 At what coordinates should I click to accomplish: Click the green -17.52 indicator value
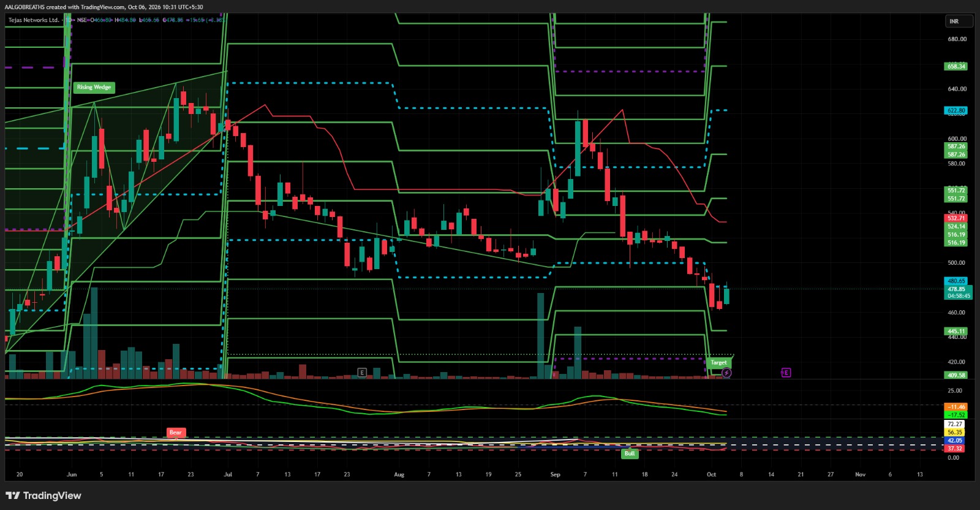956,415
